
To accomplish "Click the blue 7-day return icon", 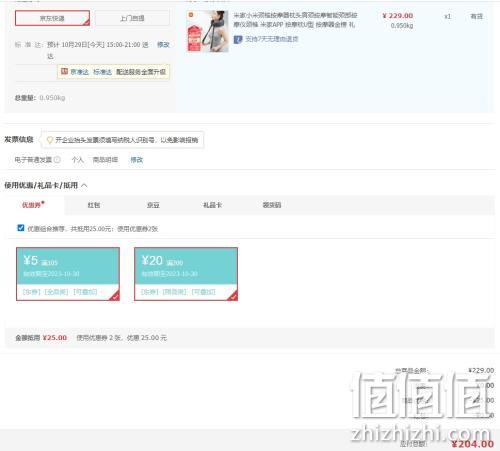I will 238,39.
